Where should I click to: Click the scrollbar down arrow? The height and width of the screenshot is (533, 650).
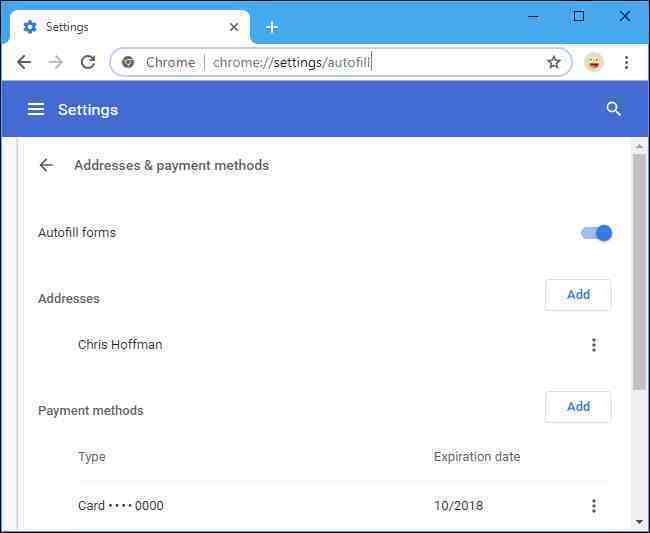(639, 522)
